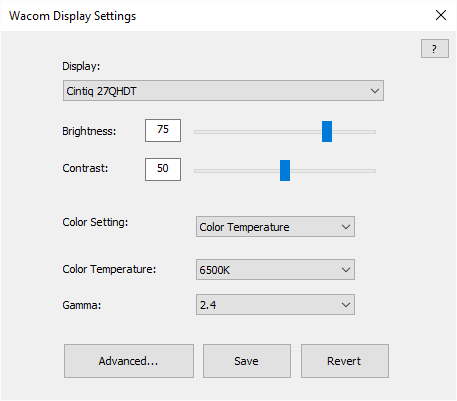Focus the Brightness value field showing 75
Viewport: 457px width, 401px height.
coord(163,130)
